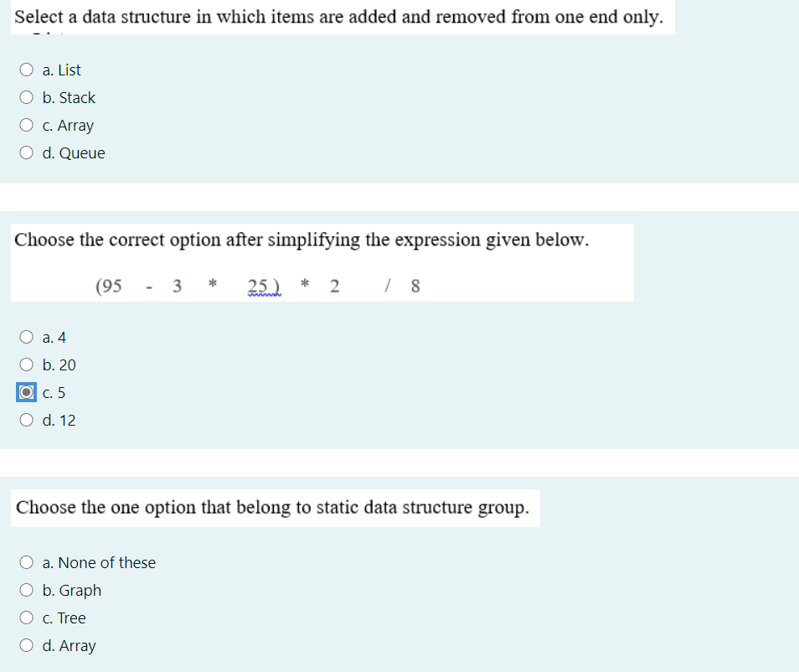Choose 'd. 12' for the expression question
This screenshot has height=672, width=799.
pyautogui.click(x=26, y=419)
